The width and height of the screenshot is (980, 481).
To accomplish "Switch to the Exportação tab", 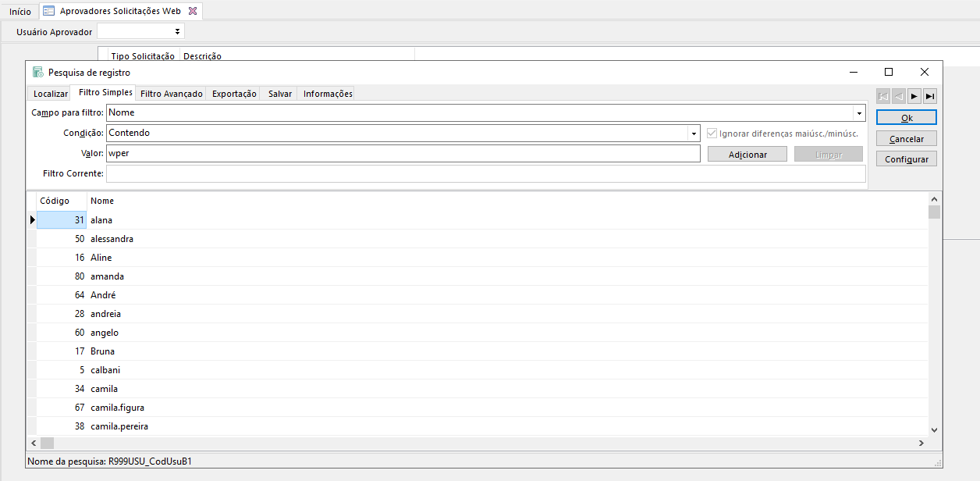I will click(234, 94).
